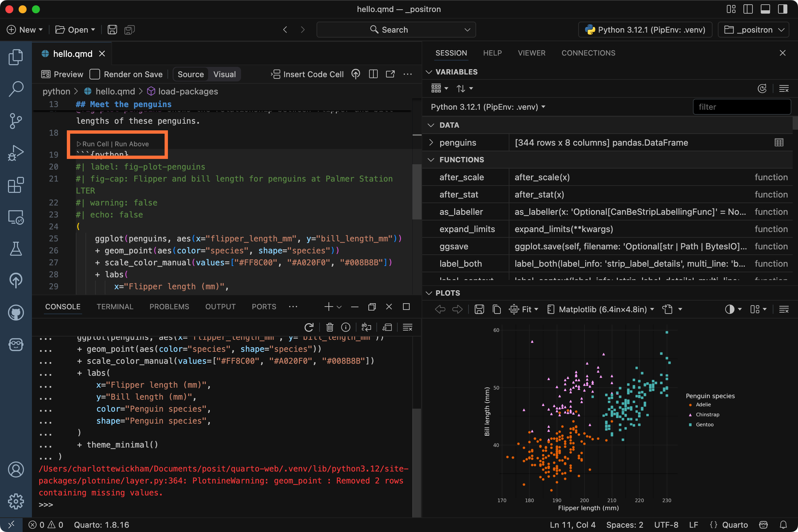This screenshot has height=532, width=798.
Task: Open the Source Control view
Action: [16, 121]
